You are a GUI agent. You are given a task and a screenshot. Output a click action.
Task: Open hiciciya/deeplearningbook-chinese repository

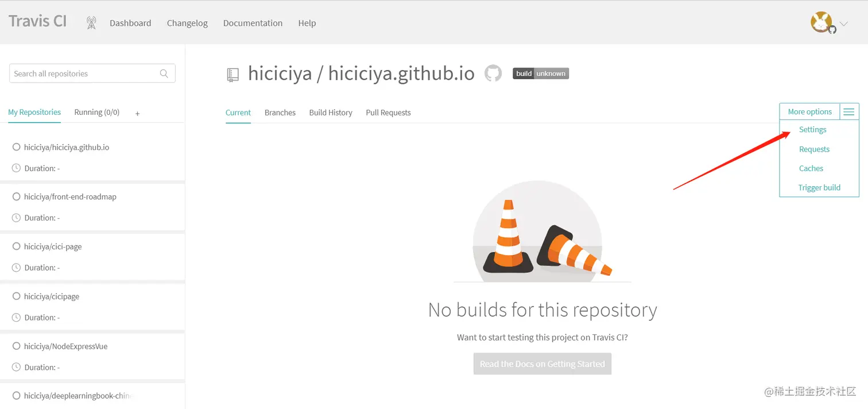click(x=78, y=396)
